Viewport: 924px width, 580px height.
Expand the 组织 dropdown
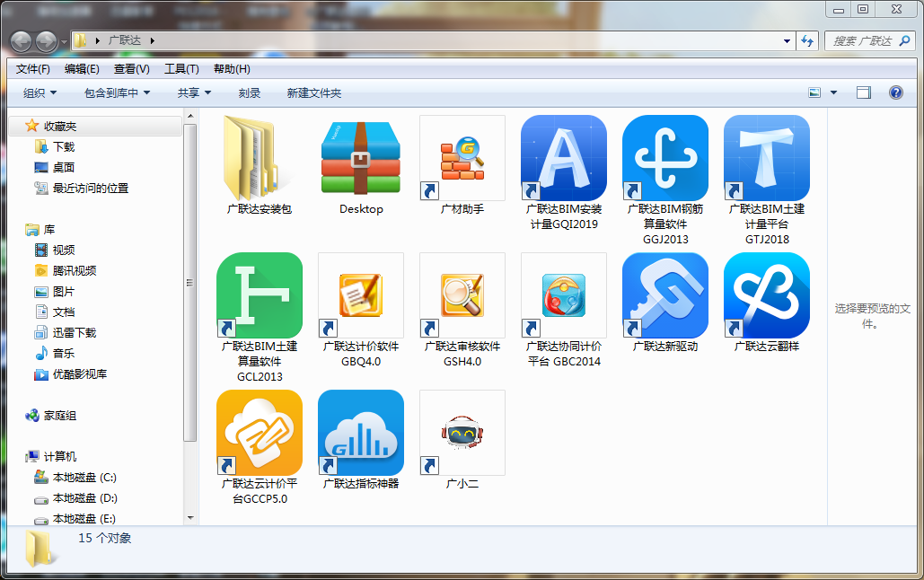40,92
